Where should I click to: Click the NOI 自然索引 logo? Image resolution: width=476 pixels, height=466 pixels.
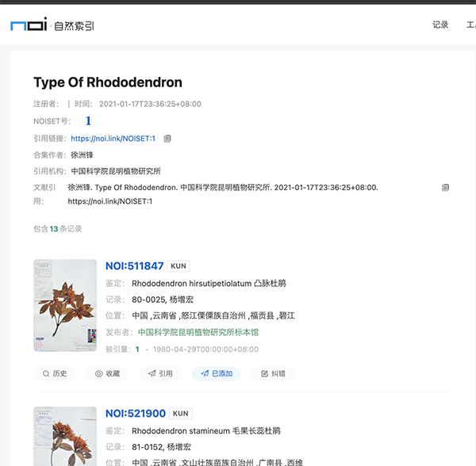click(52, 25)
